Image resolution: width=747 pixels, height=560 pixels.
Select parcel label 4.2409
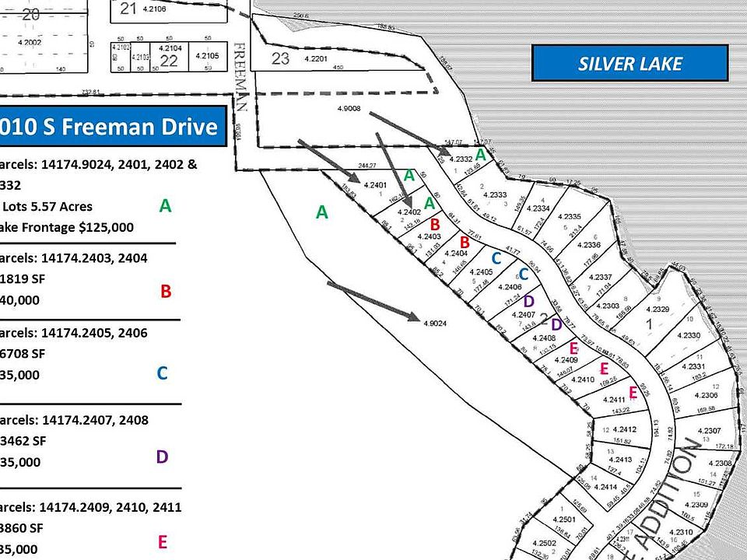pyautogui.click(x=566, y=360)
